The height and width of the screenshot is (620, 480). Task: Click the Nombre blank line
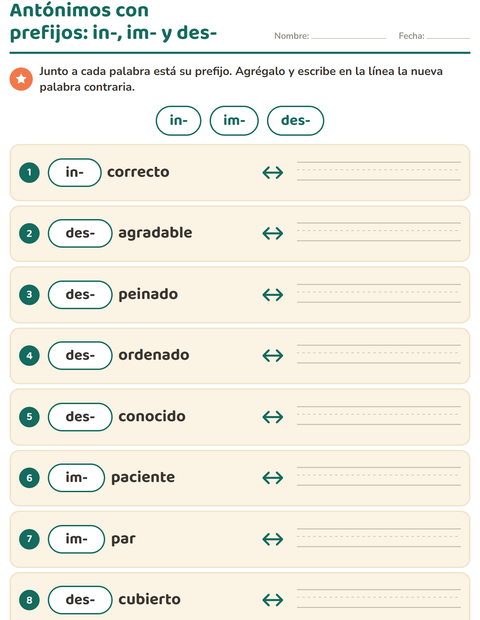click(x=349, y=36)
